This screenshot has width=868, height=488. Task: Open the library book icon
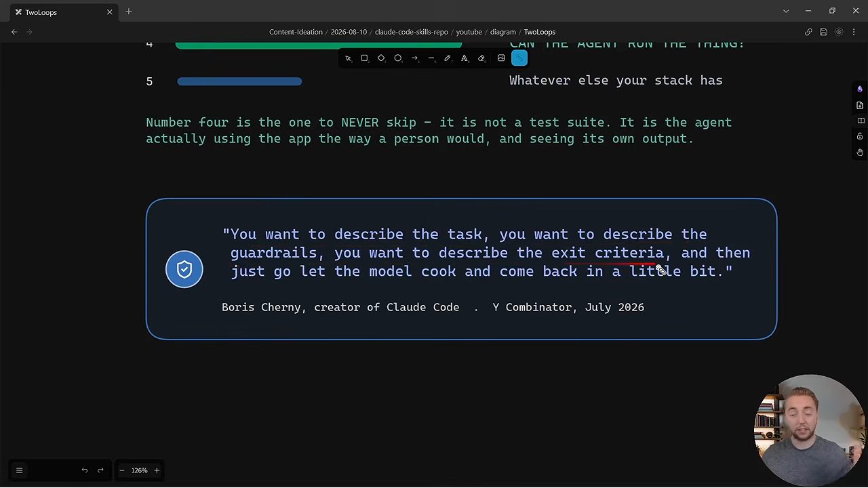[860, 121]
